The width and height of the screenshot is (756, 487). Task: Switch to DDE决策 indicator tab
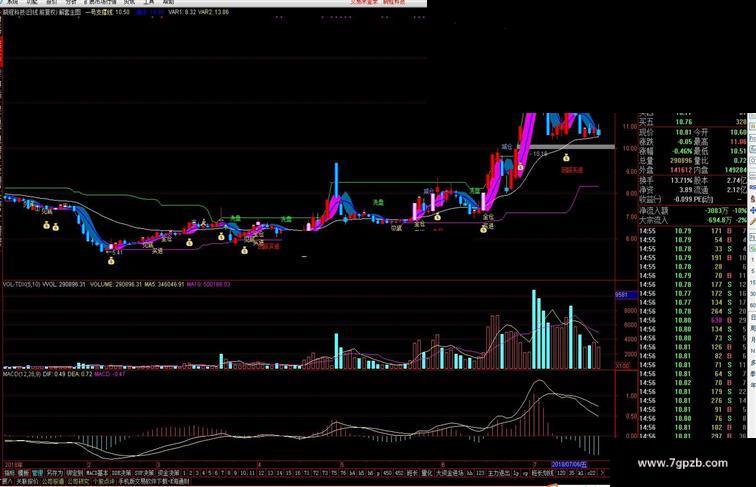[121, 473]
